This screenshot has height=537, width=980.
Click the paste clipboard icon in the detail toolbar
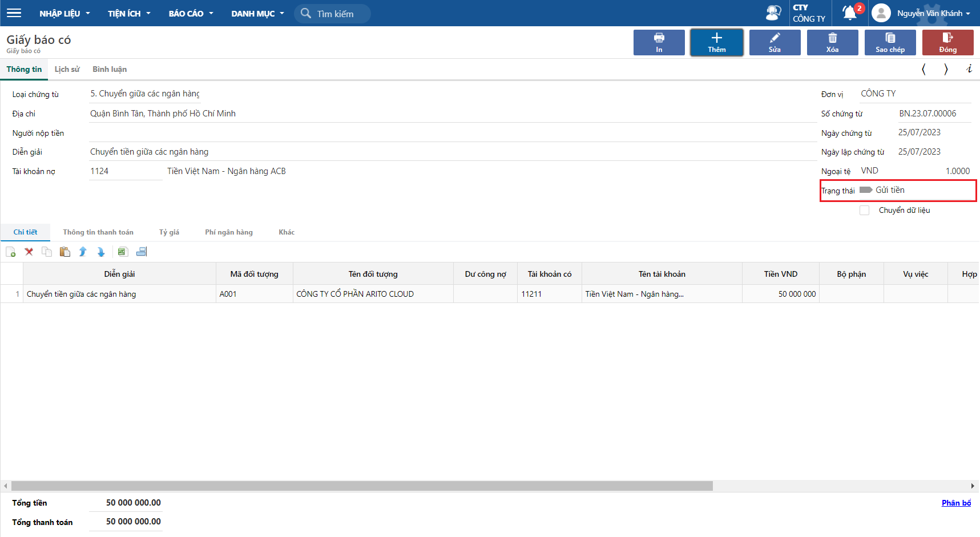tap(65, 252)
